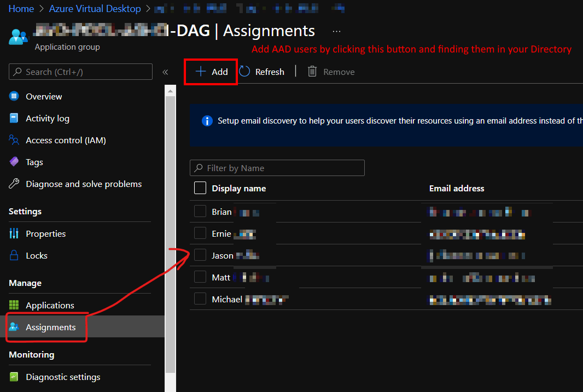Sort by the Email address column header
Screen dimensions: 583x392
click(457, 189)
